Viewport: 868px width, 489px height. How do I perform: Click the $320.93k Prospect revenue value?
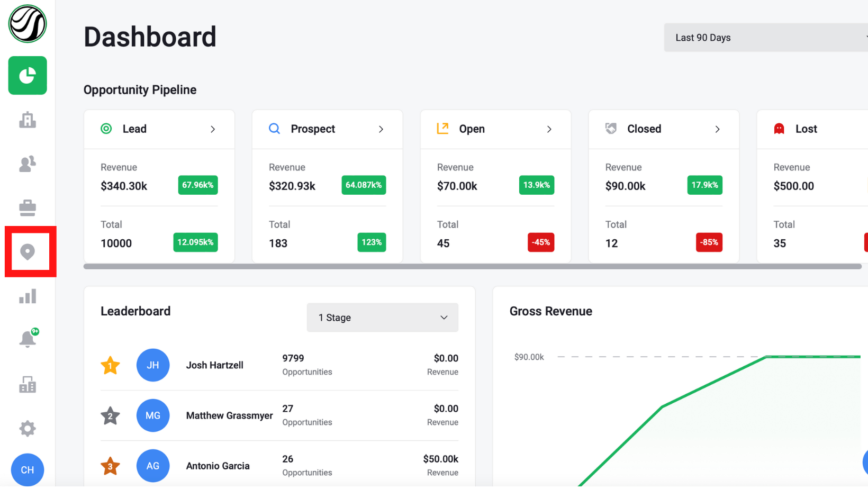pyautogui.click(x=292, y=186)
